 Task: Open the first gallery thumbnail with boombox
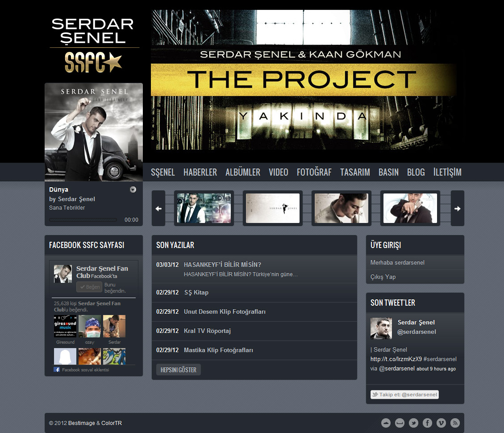pos(204,208)
